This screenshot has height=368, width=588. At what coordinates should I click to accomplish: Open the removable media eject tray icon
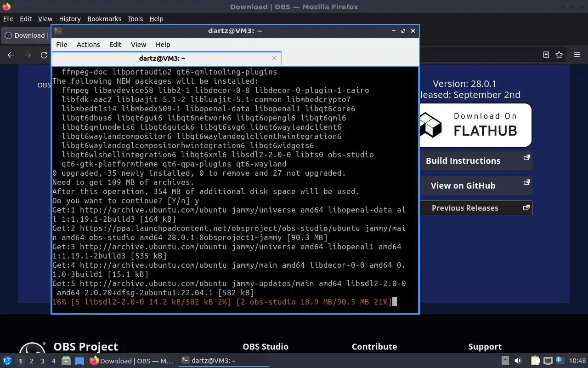tap(505, 361)
